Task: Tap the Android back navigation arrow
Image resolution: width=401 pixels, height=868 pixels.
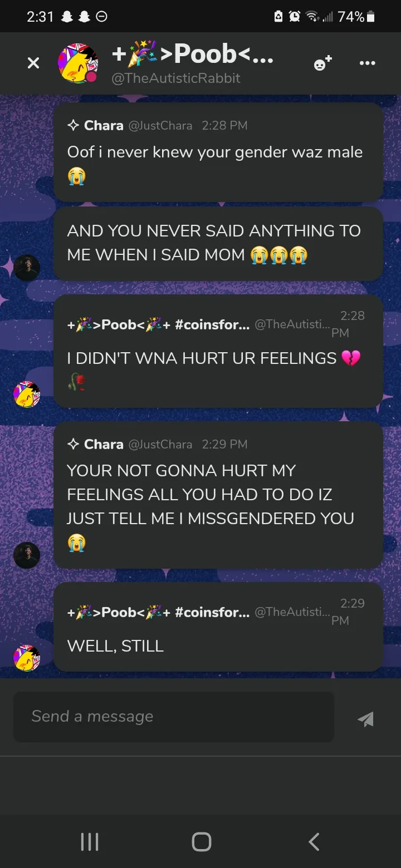Action: 314,841
